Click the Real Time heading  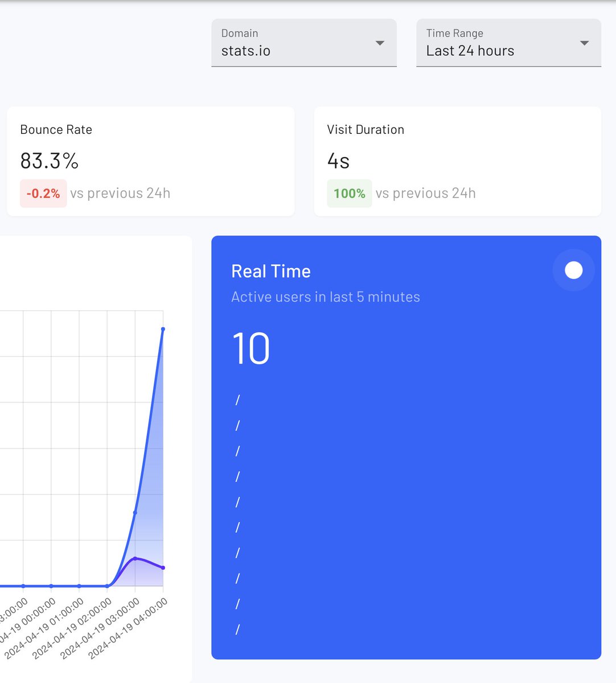point(271,271)
